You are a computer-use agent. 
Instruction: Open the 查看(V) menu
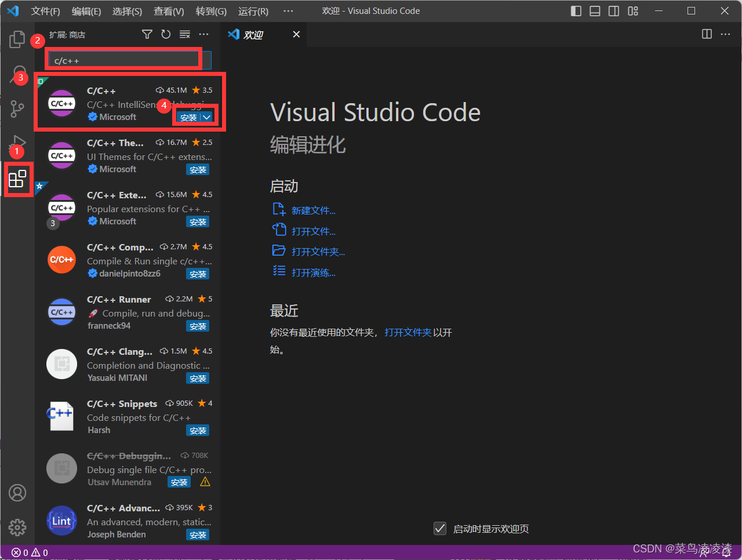coord(169,11)
